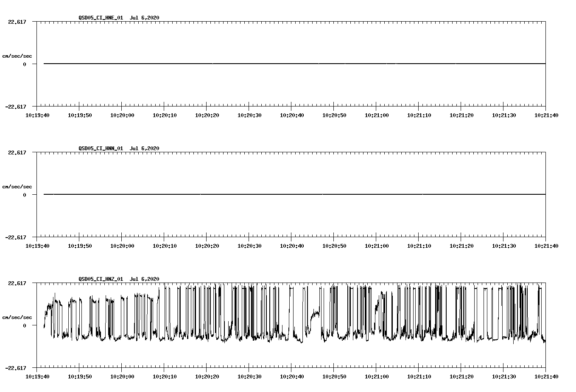Select the -22.617 lower limit on HNN plot
This screenshot has height=392, width=576.
point(16,237)
